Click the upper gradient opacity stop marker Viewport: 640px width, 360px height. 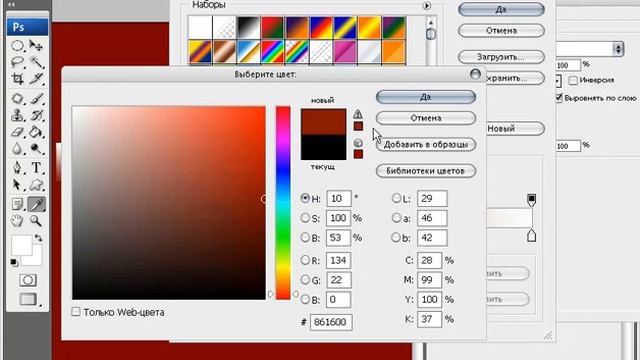tap(531, 200)
